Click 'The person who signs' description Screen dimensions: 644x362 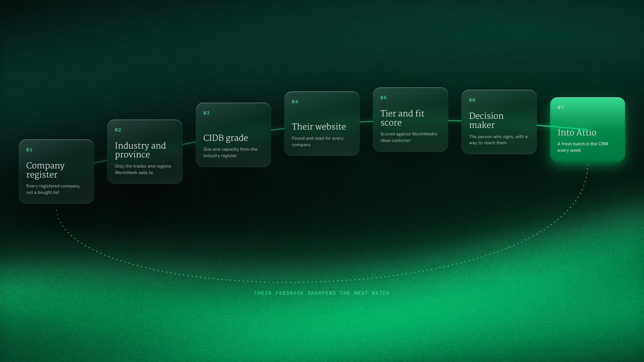(x=498, y=140)
